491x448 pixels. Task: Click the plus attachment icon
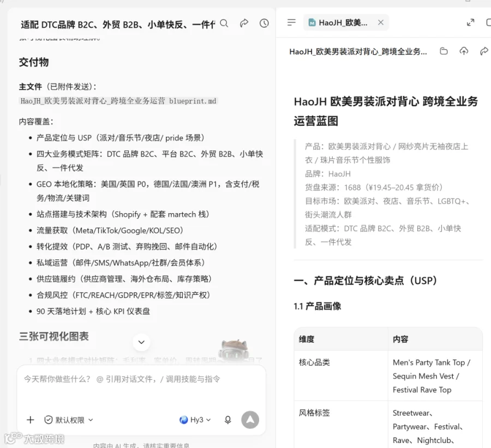tap(31, 420)
